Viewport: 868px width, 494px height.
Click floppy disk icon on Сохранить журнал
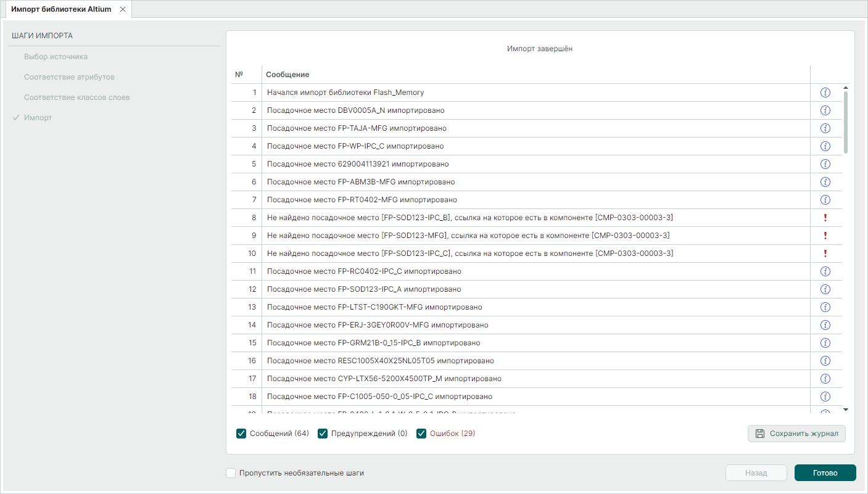(760, 434)
